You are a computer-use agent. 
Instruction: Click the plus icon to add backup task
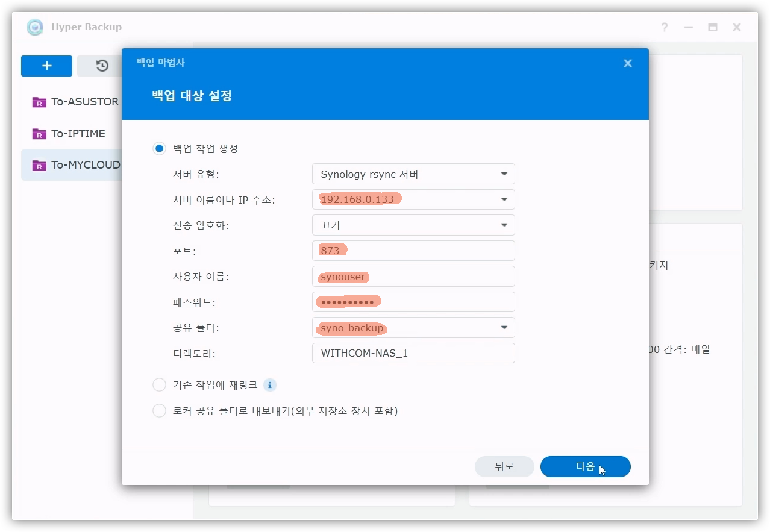coord(46,66)
